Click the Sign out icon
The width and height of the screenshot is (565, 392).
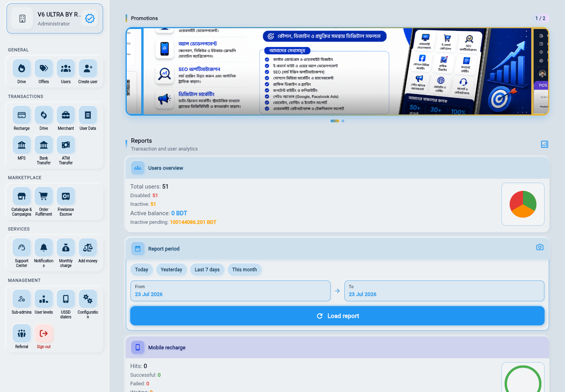point(44,334)
